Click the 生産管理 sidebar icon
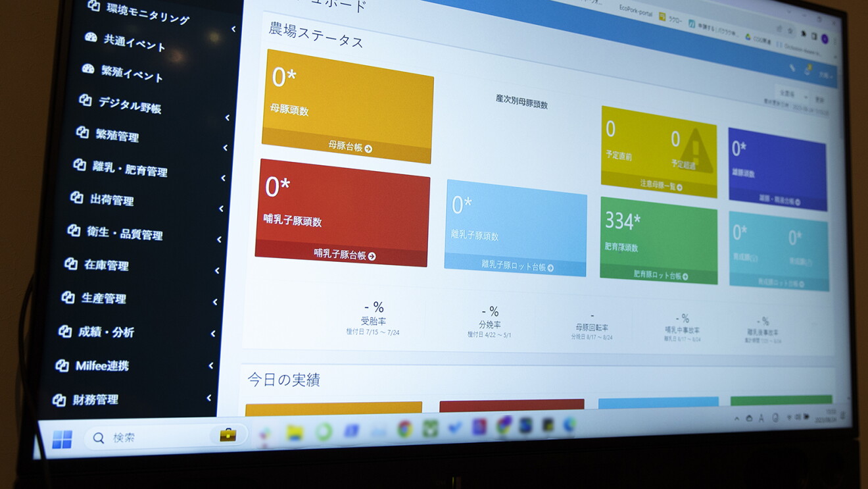This screenshot has width=868, height=489. [x=68, y=297]
